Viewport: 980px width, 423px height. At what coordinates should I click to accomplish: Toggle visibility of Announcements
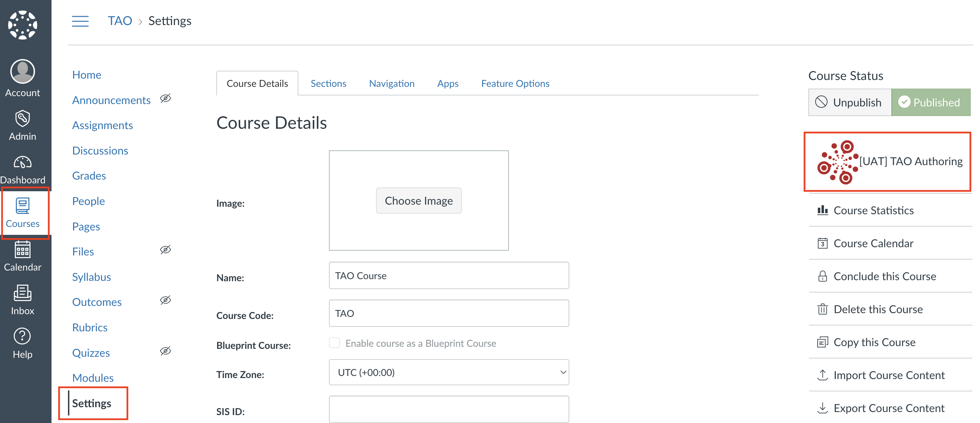(166, 99)
